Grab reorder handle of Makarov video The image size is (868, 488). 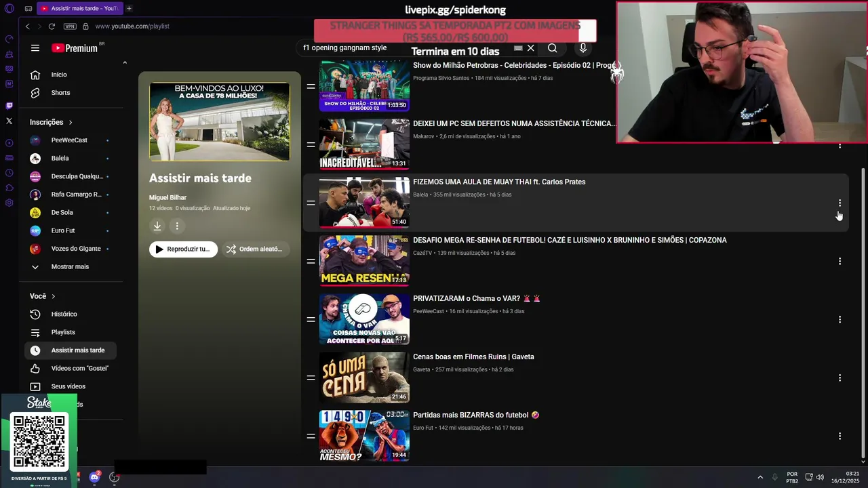coord(311,144)
